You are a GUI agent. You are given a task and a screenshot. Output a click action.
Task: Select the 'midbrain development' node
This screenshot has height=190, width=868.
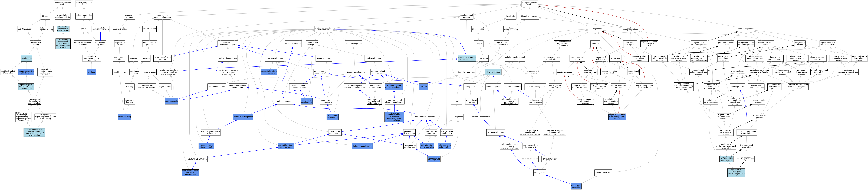click(x=243, y=117)
